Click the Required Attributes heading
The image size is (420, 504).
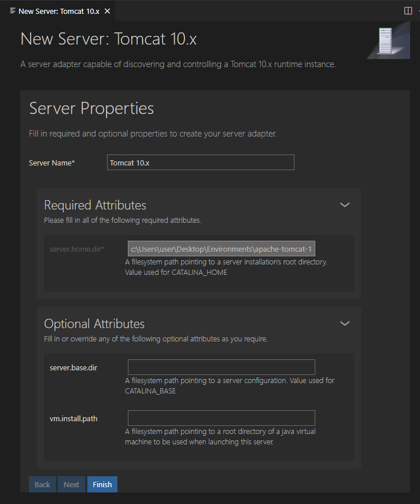tap(95, 205)
